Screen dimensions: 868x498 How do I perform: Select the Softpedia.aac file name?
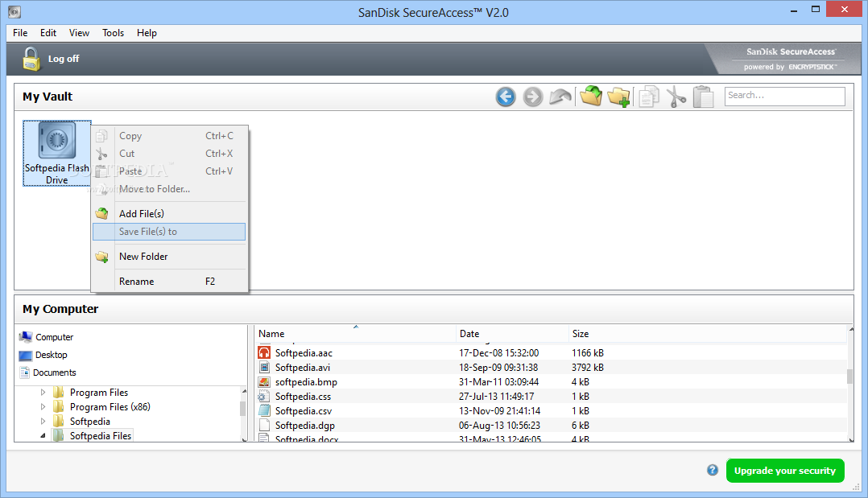304,353
